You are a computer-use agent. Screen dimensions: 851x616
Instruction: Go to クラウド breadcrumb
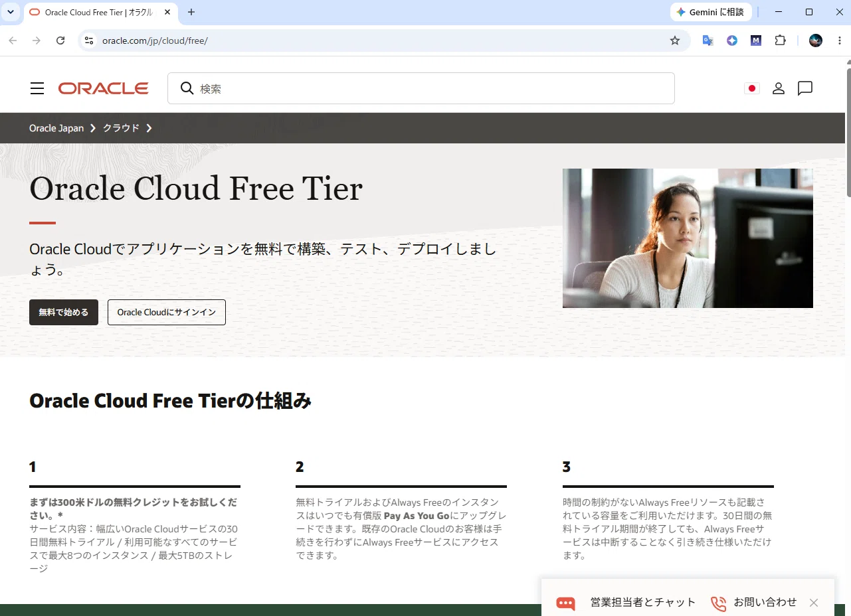click(121, 128)
